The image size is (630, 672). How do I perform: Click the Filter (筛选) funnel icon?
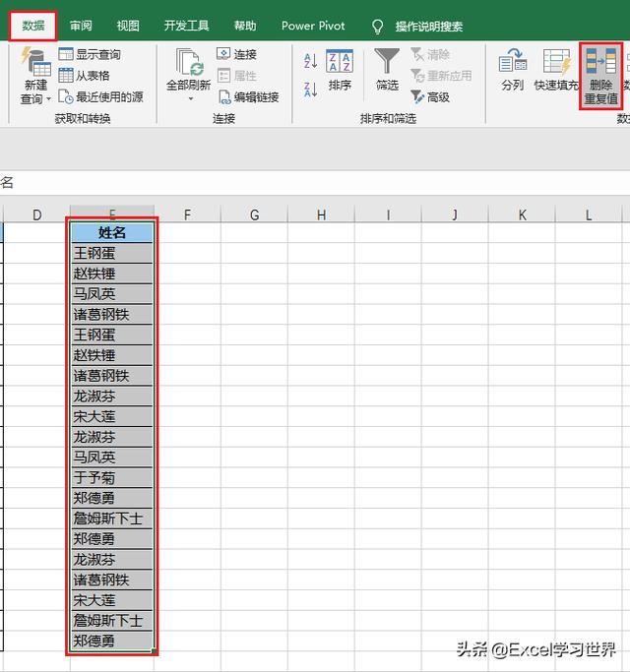coord(387,61)
